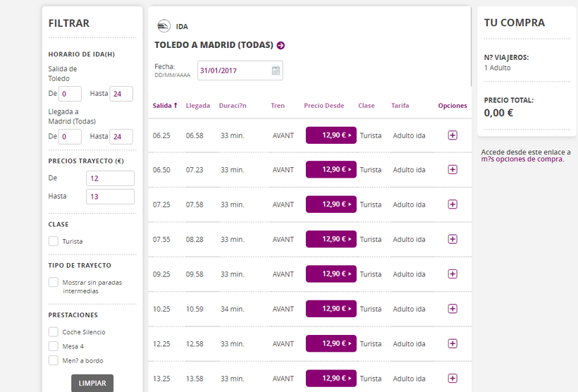
Task: Tick the Coche Silencio checkbox
Action: [54, 332]
